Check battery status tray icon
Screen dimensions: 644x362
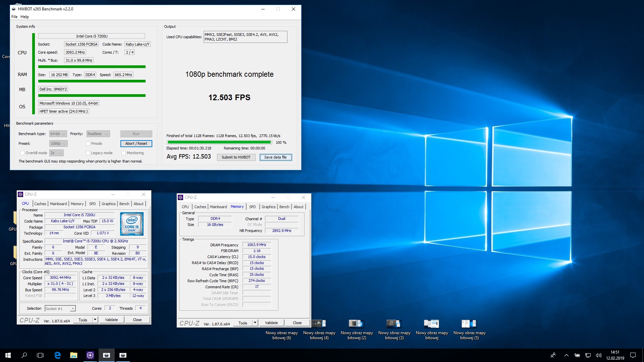coord(577,355)
